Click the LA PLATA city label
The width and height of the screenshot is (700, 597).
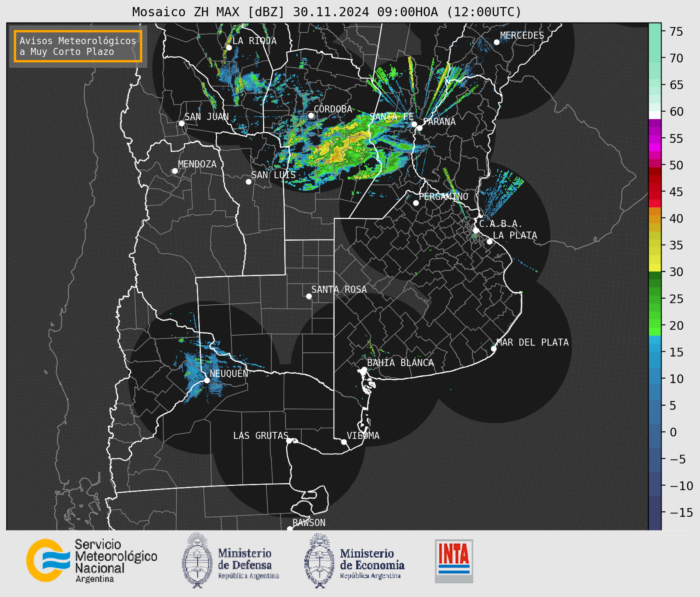515,235
